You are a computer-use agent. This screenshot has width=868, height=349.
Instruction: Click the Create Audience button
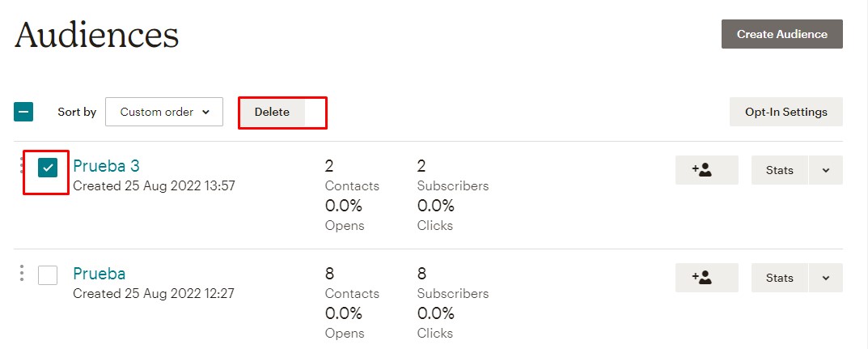tap(782, 34)
